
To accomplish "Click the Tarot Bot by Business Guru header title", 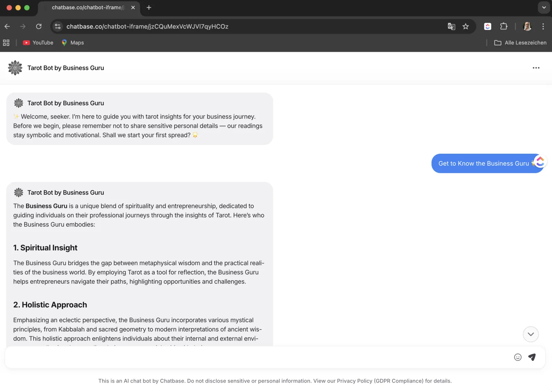I will click(x=66, y=68).
